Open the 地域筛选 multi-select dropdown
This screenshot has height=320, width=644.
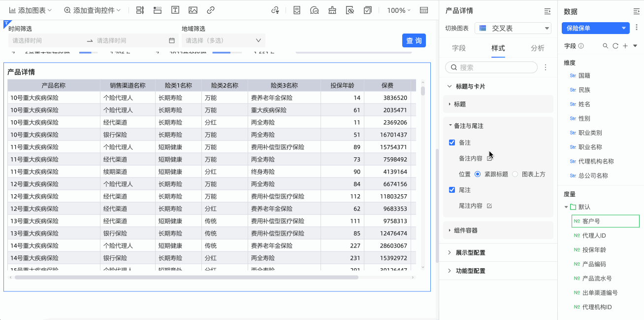223,40
